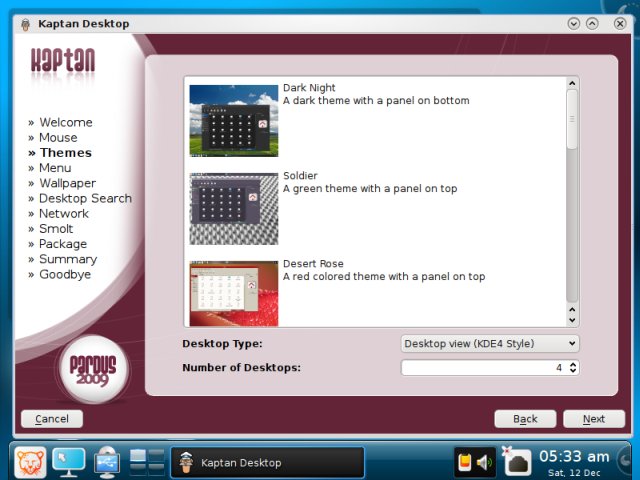Click the theme list scrollbar up arrow at top
Screen dimensions: 640x480
(572, 83)
